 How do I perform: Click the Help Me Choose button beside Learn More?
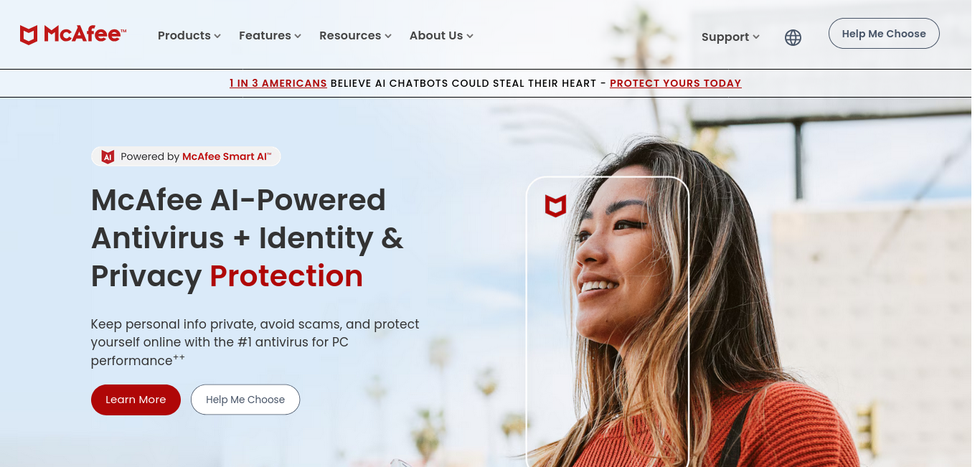tap(245, 400)
